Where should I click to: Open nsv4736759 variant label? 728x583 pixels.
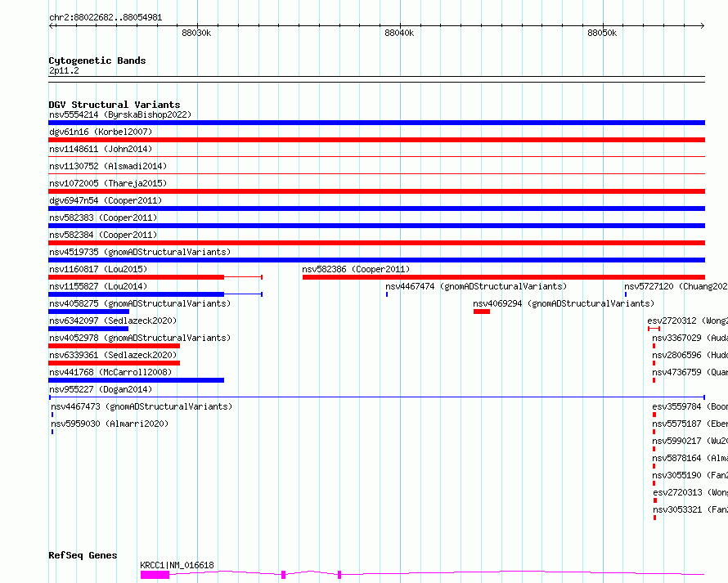690,372
